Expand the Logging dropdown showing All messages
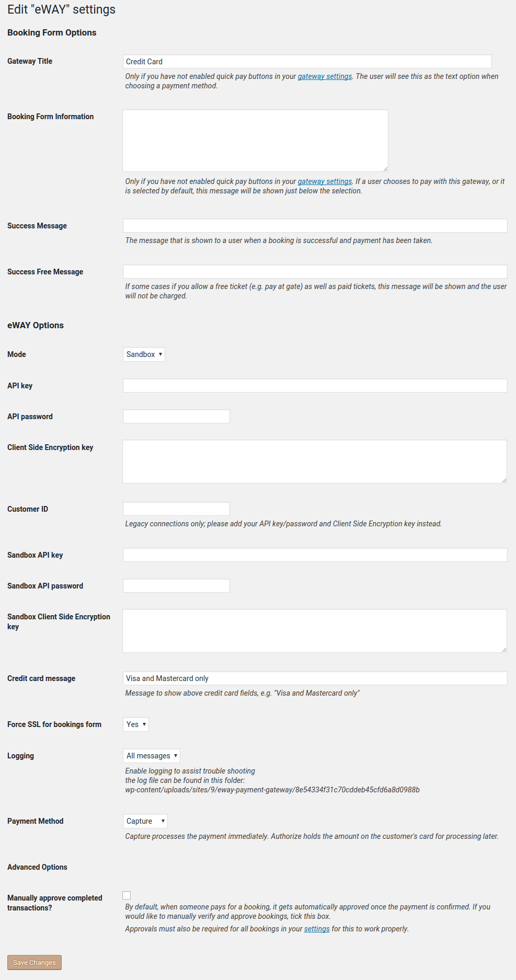Image resolution: width=516 pixels, height=980 pixels. point(152,756)
